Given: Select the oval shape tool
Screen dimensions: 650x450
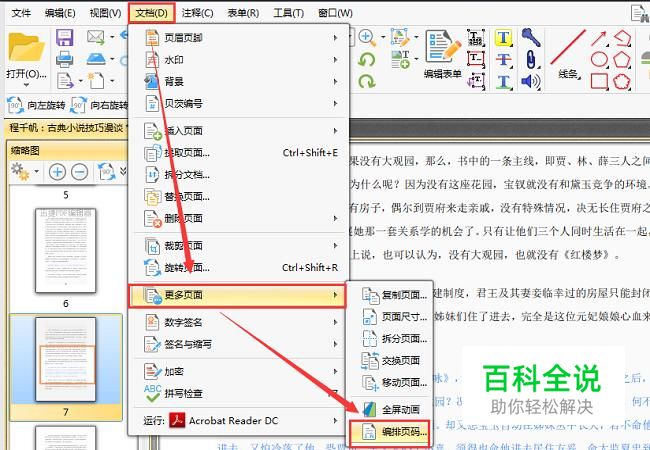Looking at the screenshot, I should tap(599, 60).
